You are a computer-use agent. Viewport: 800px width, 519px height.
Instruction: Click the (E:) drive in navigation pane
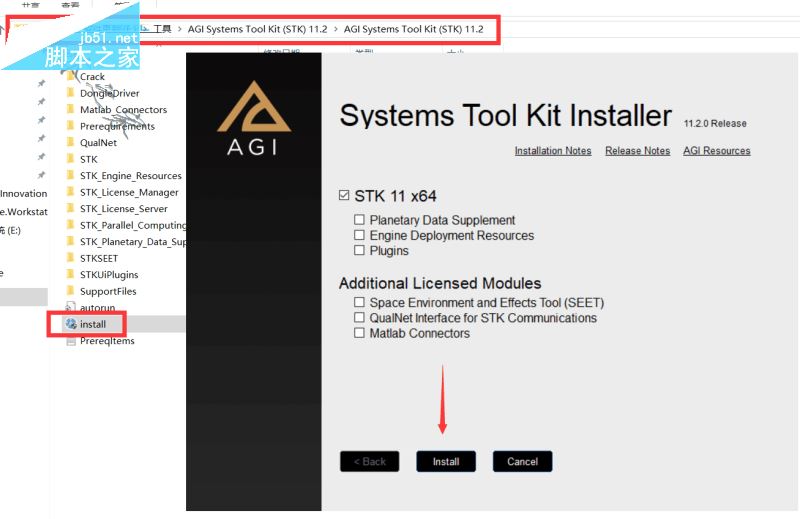11,230
